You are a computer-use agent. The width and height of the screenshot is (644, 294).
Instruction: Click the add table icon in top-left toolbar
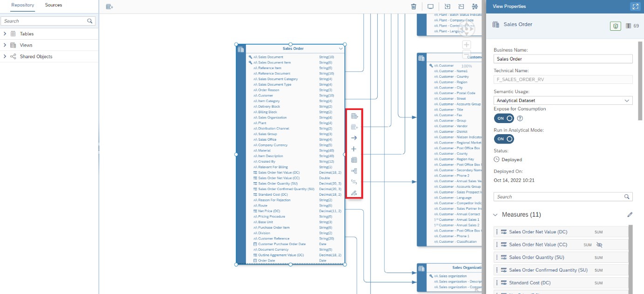point(109,7)
